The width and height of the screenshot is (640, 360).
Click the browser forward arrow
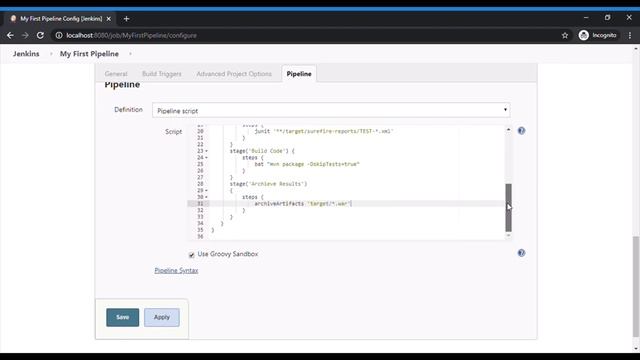[25, 36]
